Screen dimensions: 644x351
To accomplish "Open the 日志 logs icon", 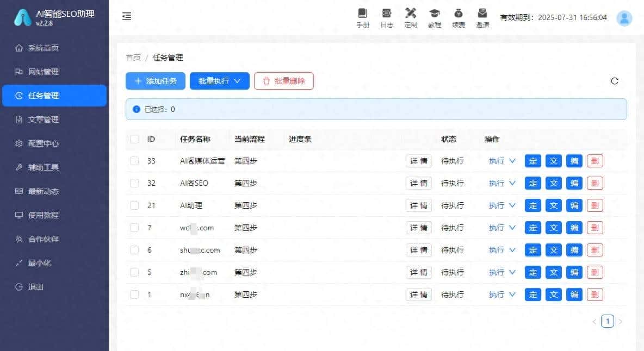I will (x=387, y=16).
